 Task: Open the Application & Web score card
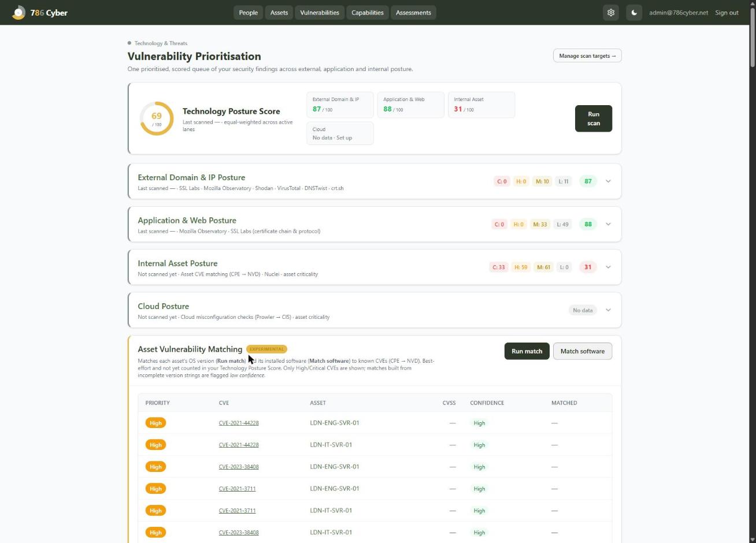[410, 105]
